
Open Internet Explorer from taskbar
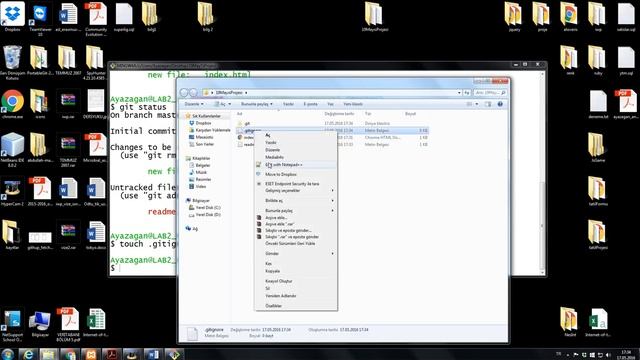[x=28, y=354]
